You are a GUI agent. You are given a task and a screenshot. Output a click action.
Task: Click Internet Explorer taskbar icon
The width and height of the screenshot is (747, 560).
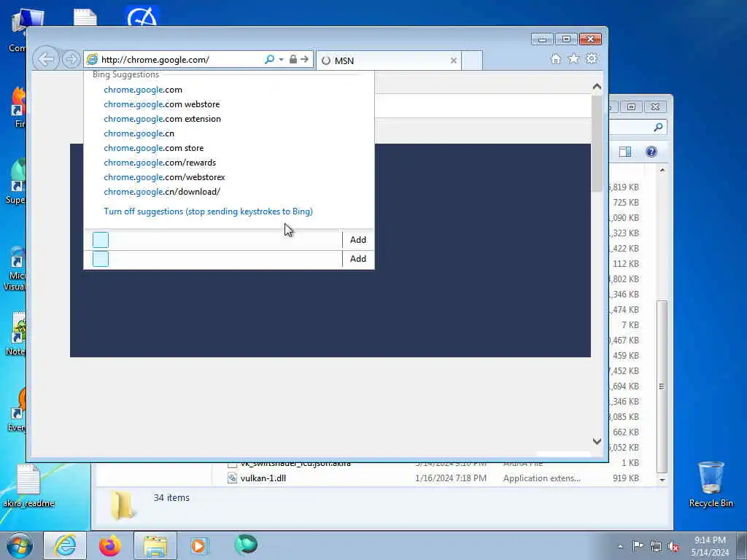click(x=65, y=545)
